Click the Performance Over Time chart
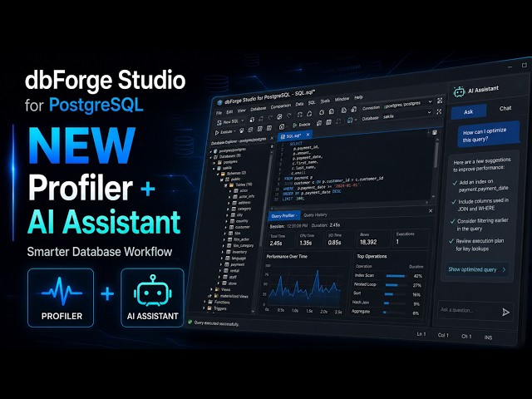The width and height of the screenshot is (532, 399). (x=304, y=288)
